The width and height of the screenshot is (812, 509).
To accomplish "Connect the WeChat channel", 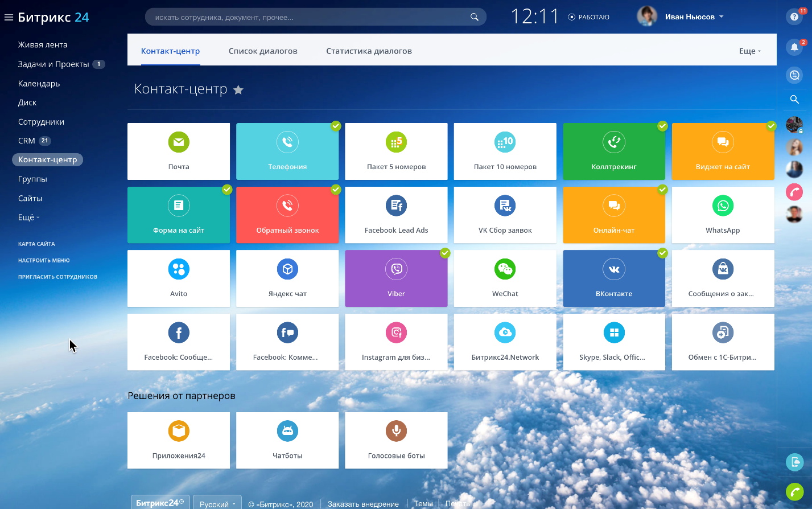I will click(x=505, y=278).
